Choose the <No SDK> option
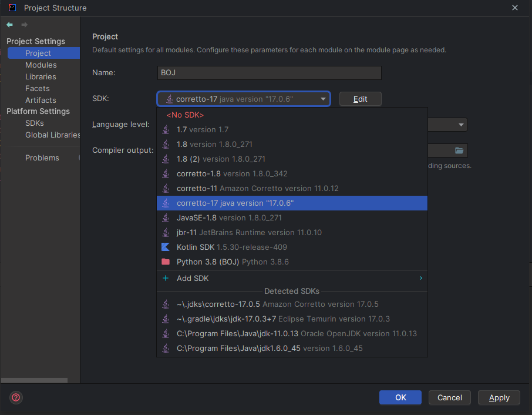 (292, 115)
